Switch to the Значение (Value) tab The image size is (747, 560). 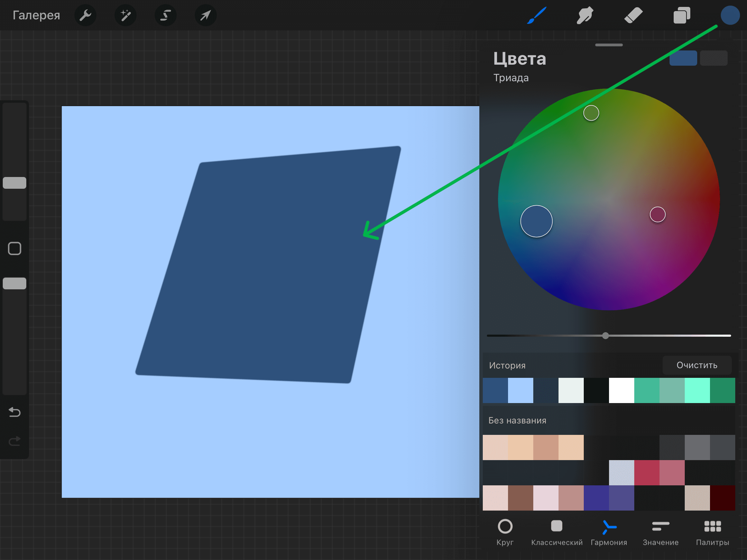click(661, 532)
